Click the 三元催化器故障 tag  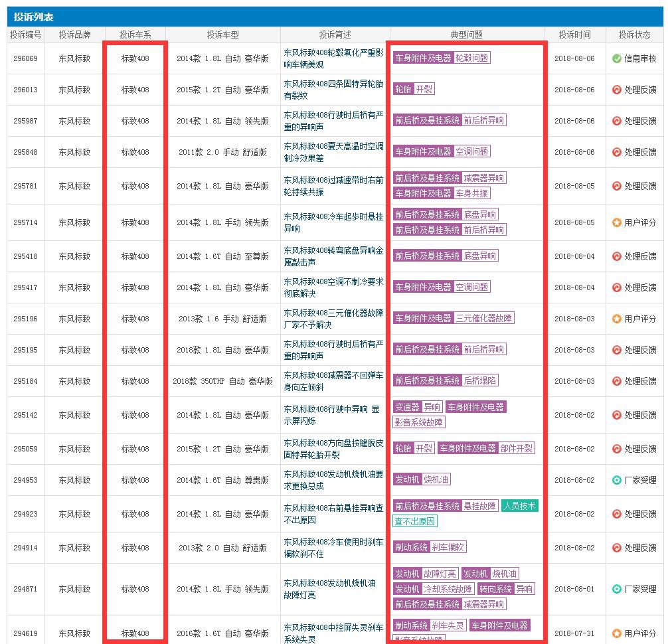(483, 318)
